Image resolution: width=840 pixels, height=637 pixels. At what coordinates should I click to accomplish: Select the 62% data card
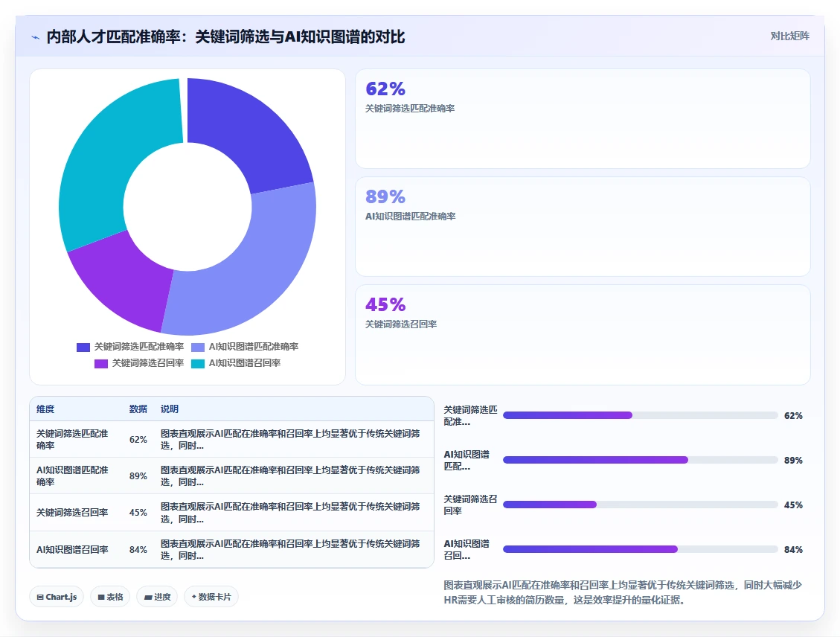[x=583, y=118]
